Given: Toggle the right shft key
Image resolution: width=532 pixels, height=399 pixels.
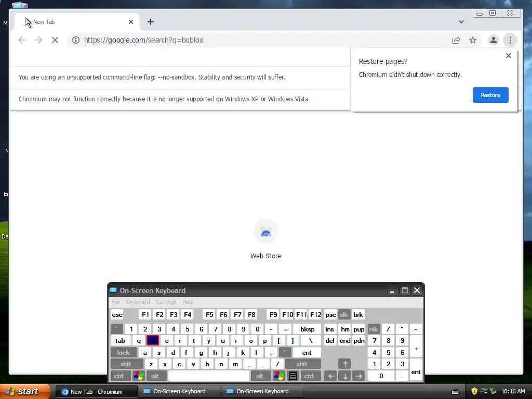Looking at the screenshot, I should click(302, 364).
